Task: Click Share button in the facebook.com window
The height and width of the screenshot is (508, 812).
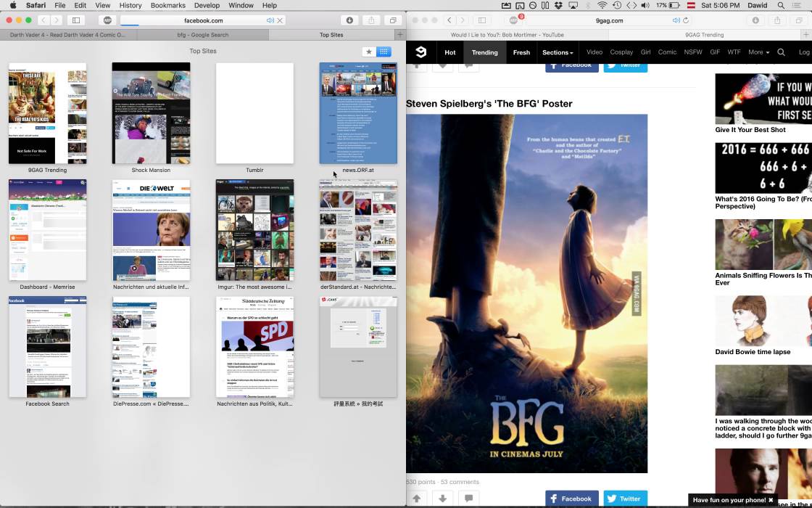Action: coord(370,20)
